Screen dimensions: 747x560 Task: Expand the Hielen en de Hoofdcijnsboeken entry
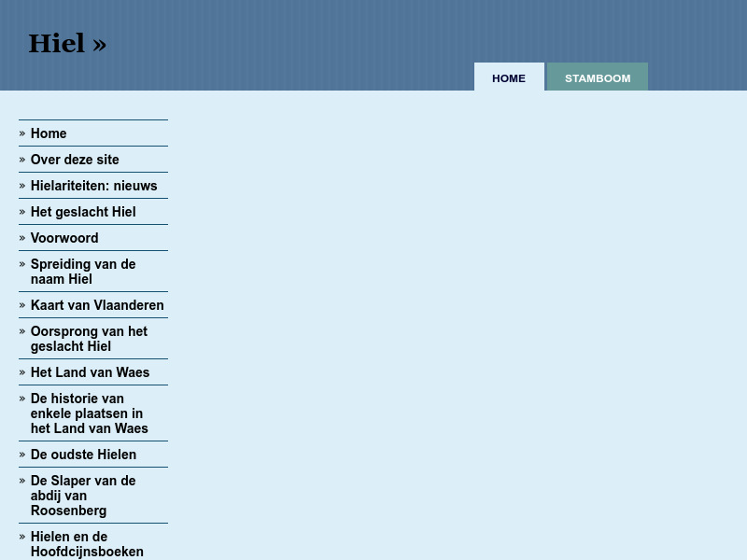coord(87,544)
